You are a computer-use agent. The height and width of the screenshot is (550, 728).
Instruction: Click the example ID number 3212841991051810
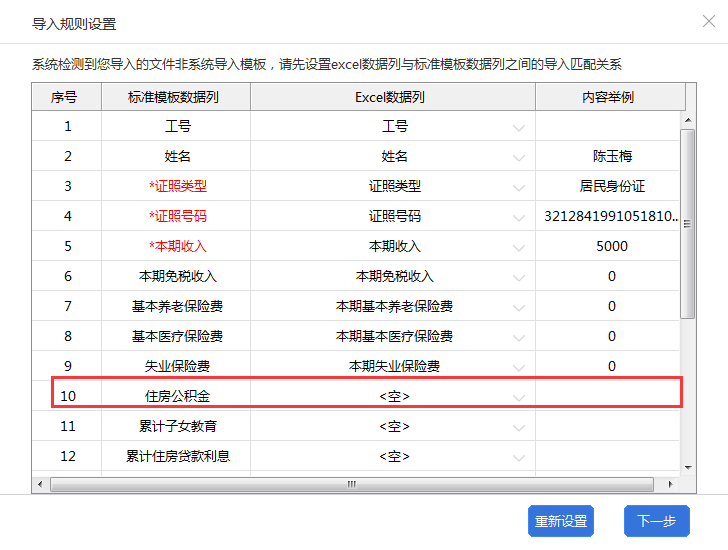(611, 216)
